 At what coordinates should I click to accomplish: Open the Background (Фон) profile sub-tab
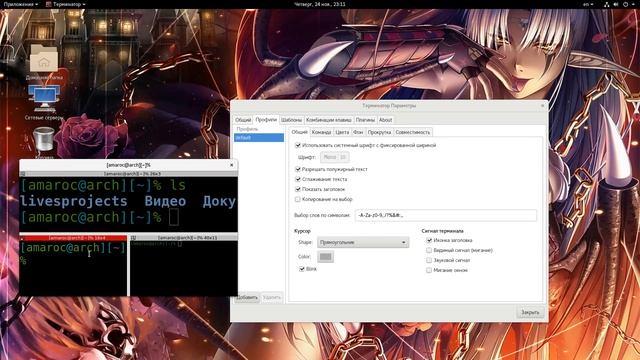[358, 132]
